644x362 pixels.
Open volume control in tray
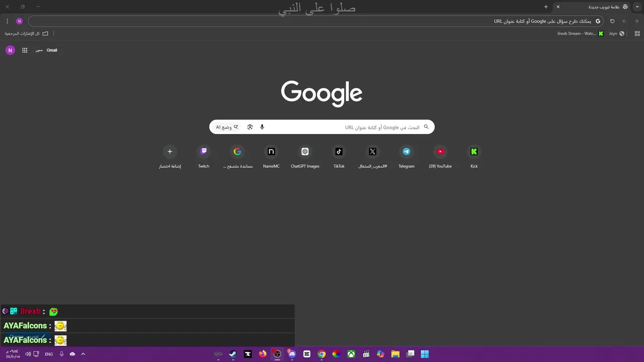[x=28, y=354]
